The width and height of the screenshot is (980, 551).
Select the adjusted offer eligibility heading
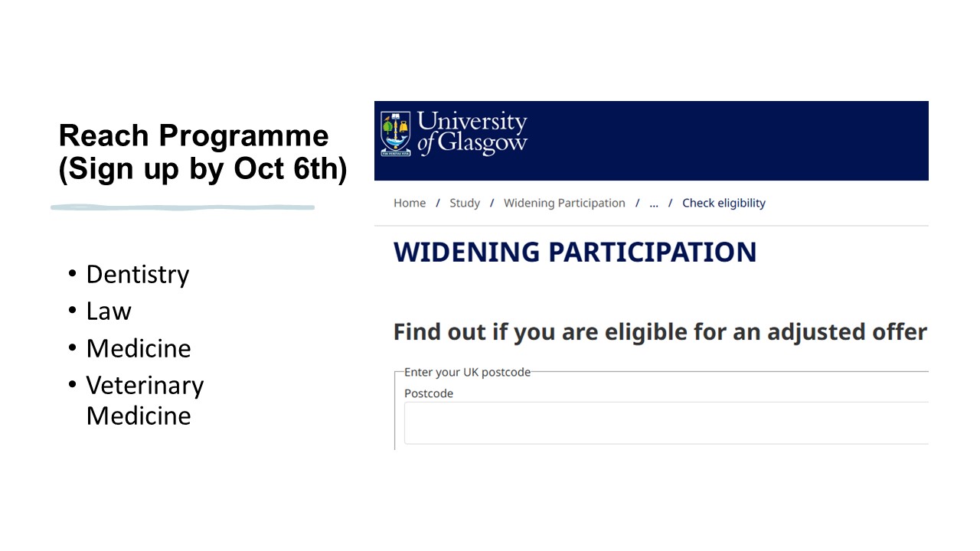point(660,332)
